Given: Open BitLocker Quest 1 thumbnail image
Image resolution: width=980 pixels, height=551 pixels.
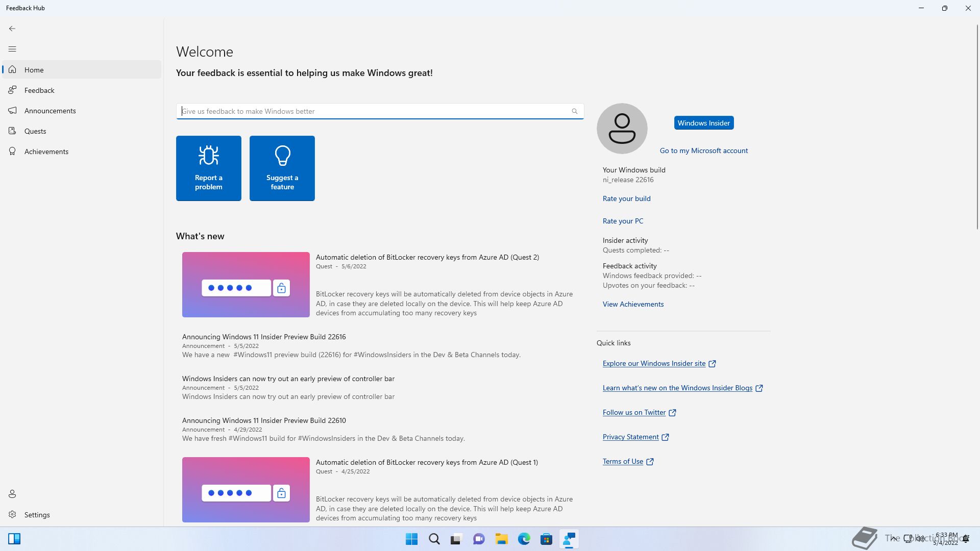Looking at the screenshot, I should pyautogui.click(x=246, y=490).
